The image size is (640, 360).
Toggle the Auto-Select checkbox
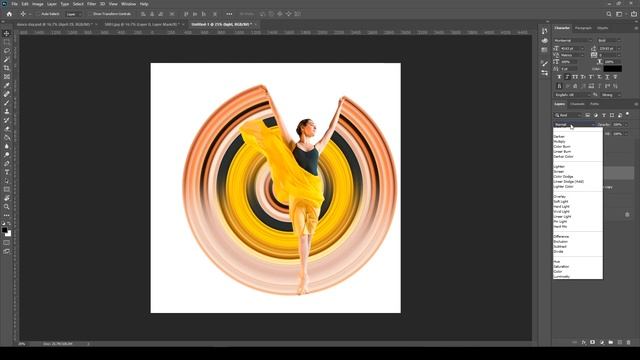(x=38, y=14)
